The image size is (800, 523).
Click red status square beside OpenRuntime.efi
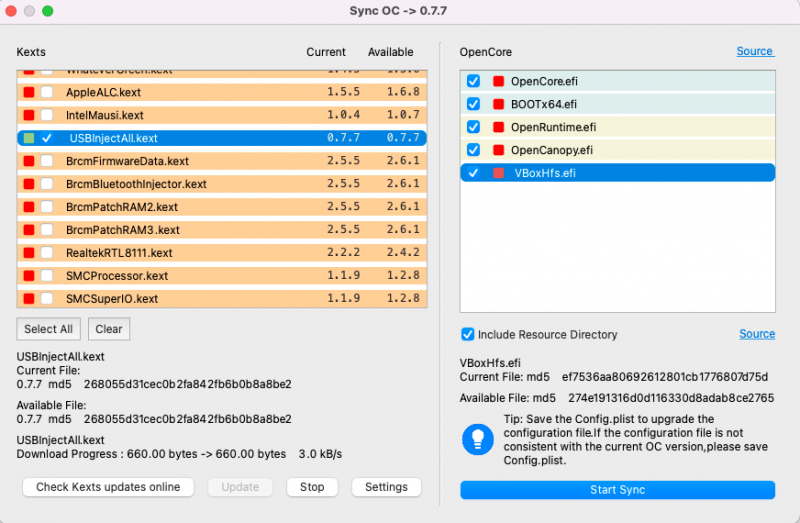(x=498, y=127)
